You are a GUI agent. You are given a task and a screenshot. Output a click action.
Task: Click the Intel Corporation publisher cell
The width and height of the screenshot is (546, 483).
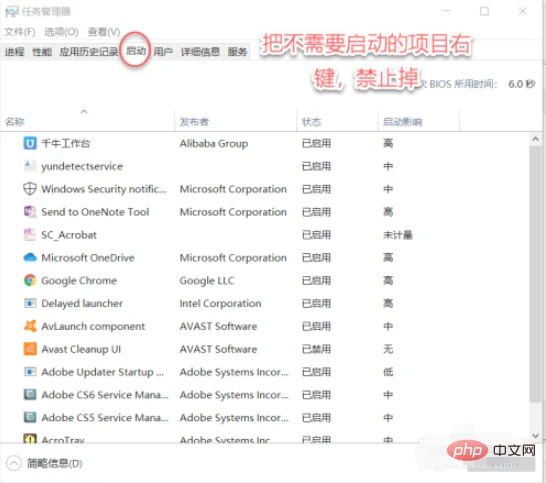(220, 303)
